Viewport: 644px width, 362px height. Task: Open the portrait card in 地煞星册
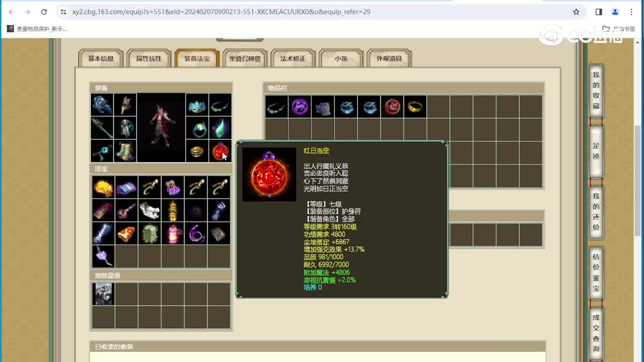(x=103, y=294)
